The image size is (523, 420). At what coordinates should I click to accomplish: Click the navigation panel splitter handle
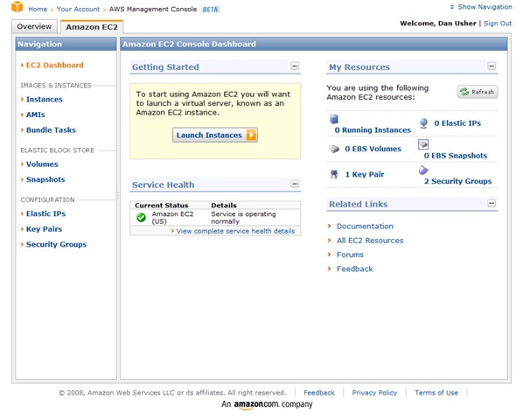coord(118,195)
